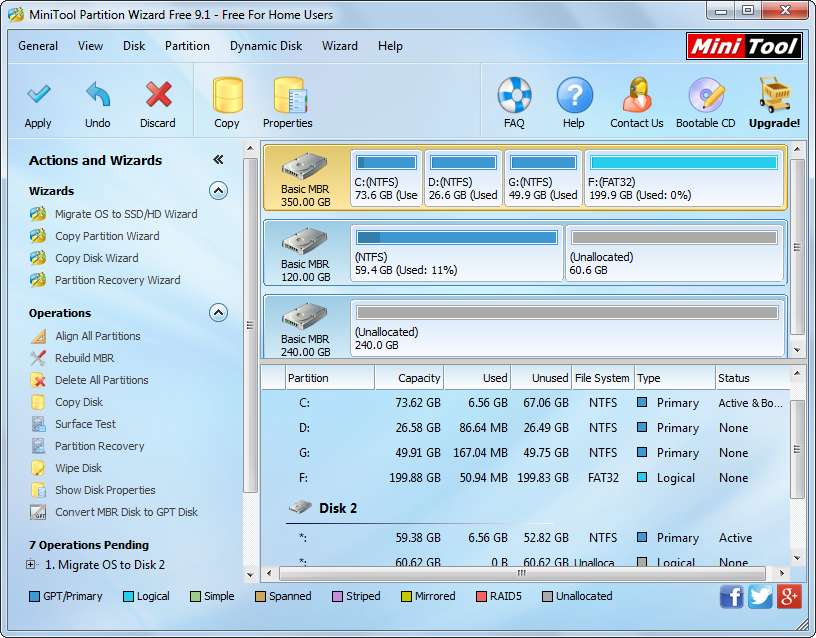Choose Delete All Partitions
The height and width of the screenshot is (638, 816).
pos(101,380)
